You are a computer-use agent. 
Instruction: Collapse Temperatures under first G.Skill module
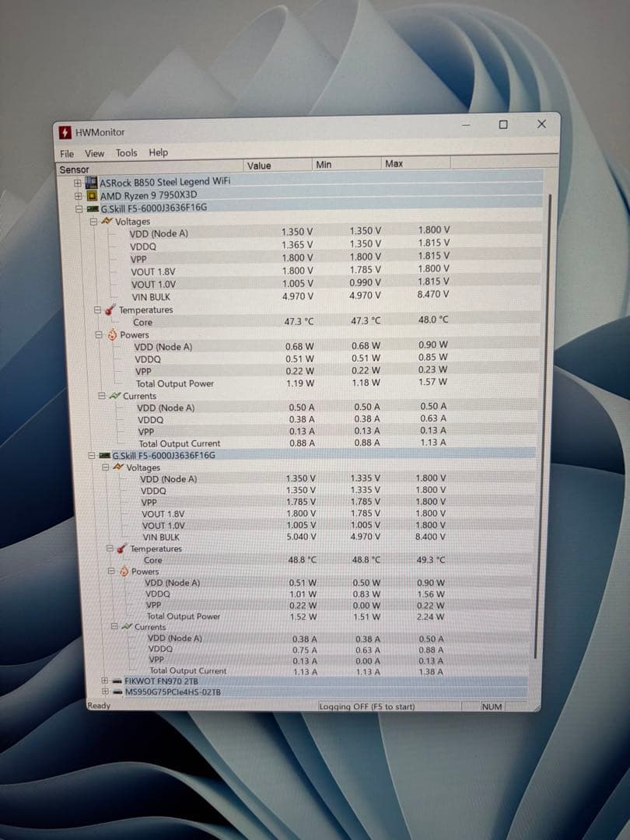point(97,310)
